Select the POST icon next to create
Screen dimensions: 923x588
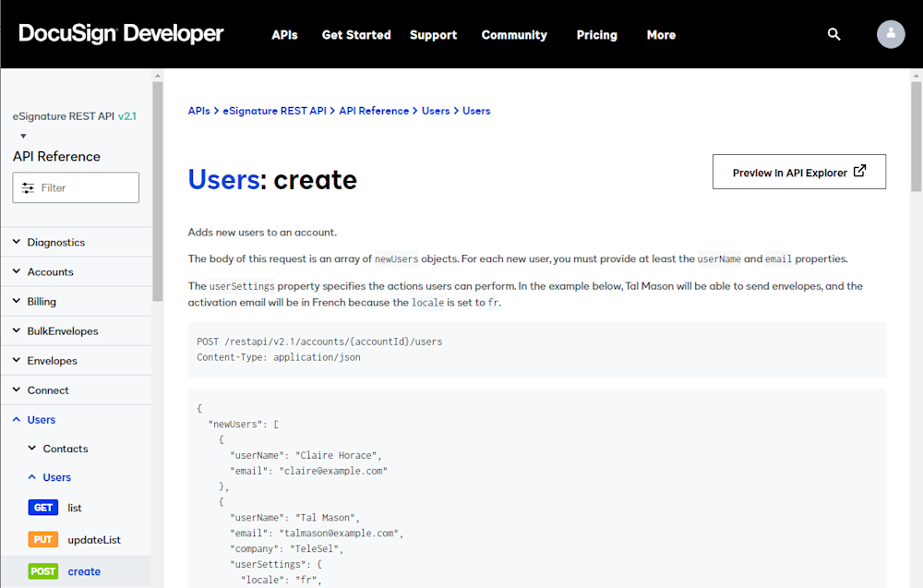[x=42, y=571]
